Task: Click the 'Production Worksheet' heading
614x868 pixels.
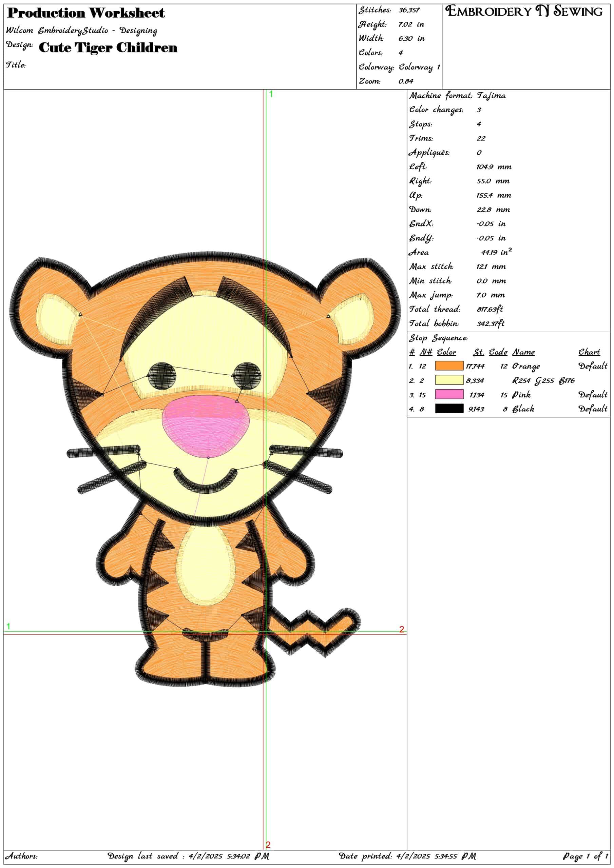Action: [86, 13]
